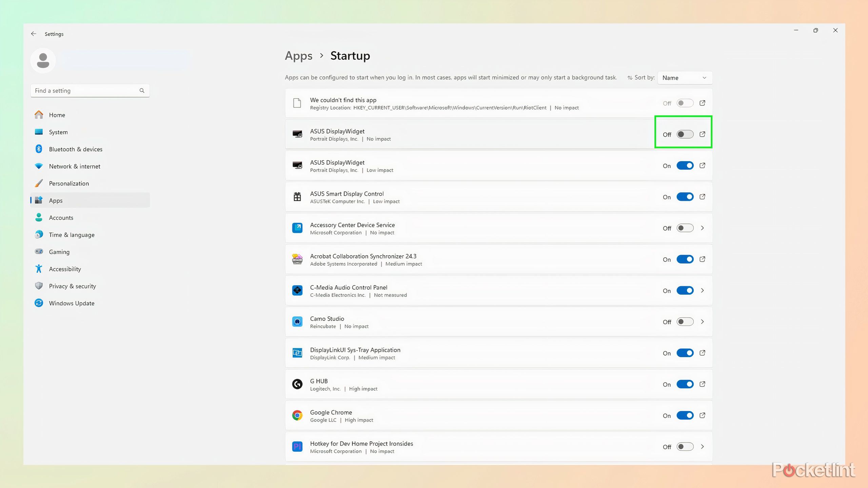
Task: Open Windows Update from the sidebar
Action: 71,303
